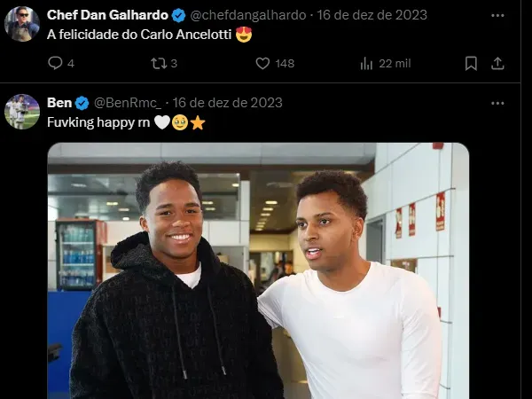
Task: Share Chef Dan Galhardo's tweet
Action: [497, 64]
